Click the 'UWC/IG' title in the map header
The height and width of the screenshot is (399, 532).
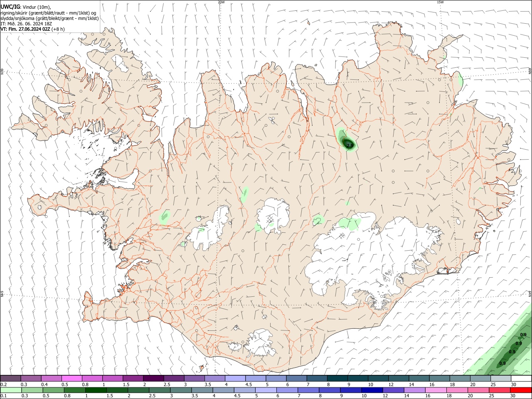tap(10, 7)
